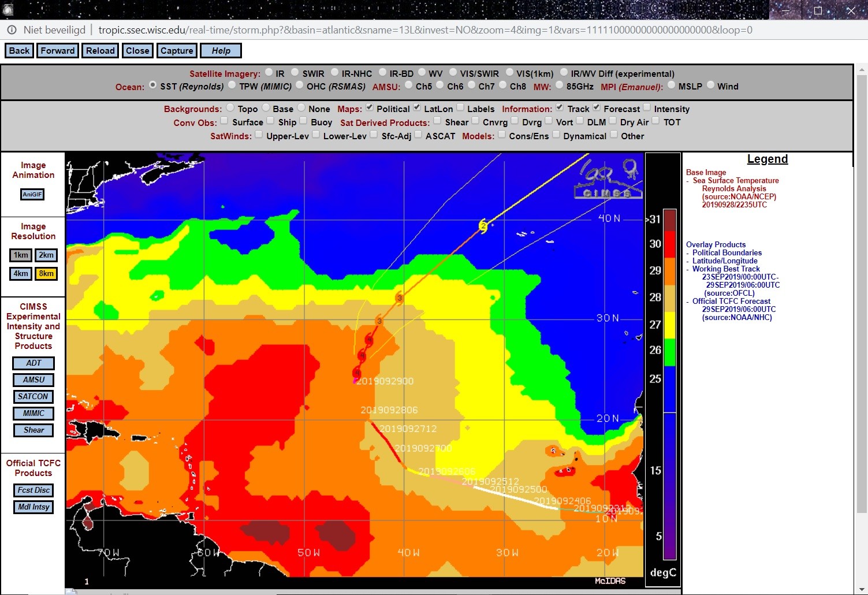This screenshot has height=595, width=868.
Task: Click the site info icon beside URL
Action: click(12, 30)
